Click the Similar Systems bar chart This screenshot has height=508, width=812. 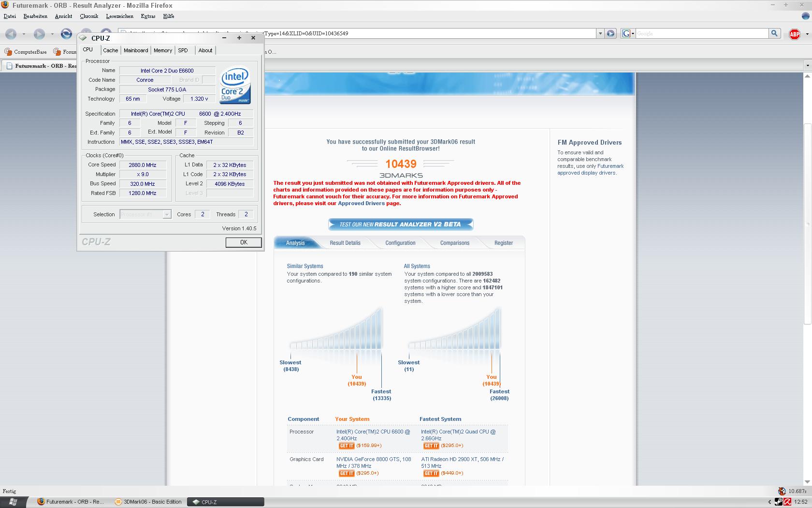pyautogui.click(x=336, y=328)
